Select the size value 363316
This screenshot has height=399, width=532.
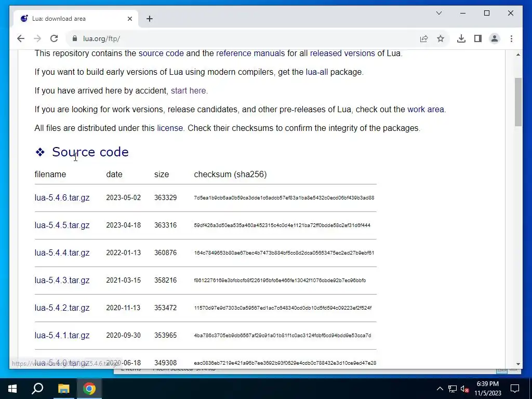(166, 225)
